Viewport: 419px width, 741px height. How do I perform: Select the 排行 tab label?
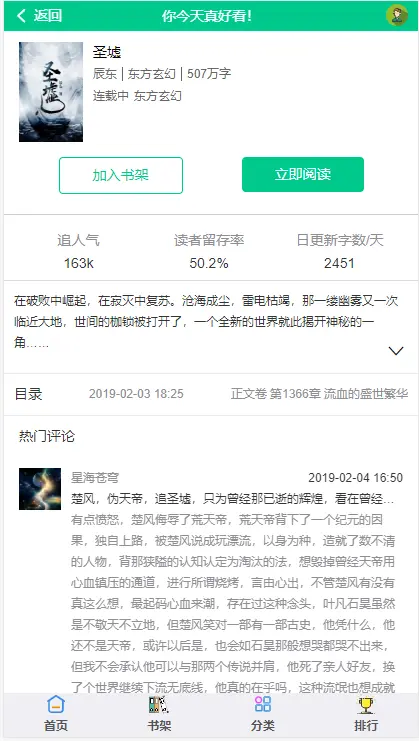[x=366, y=725]
